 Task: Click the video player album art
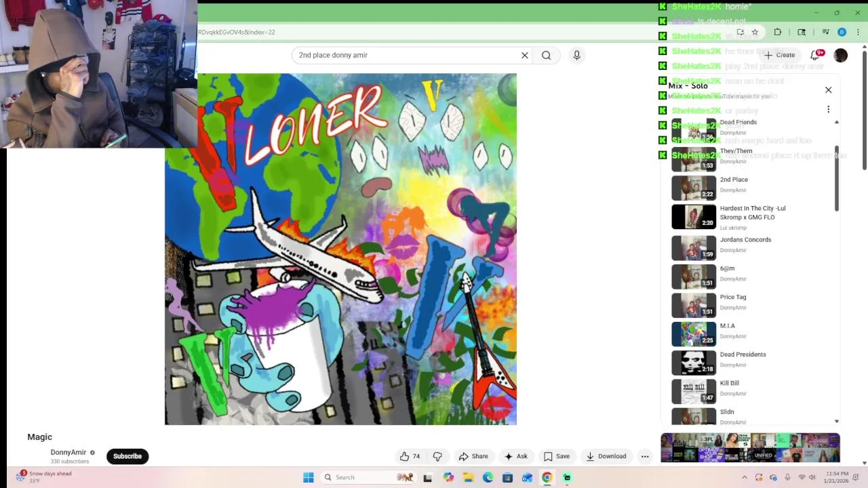340,249
